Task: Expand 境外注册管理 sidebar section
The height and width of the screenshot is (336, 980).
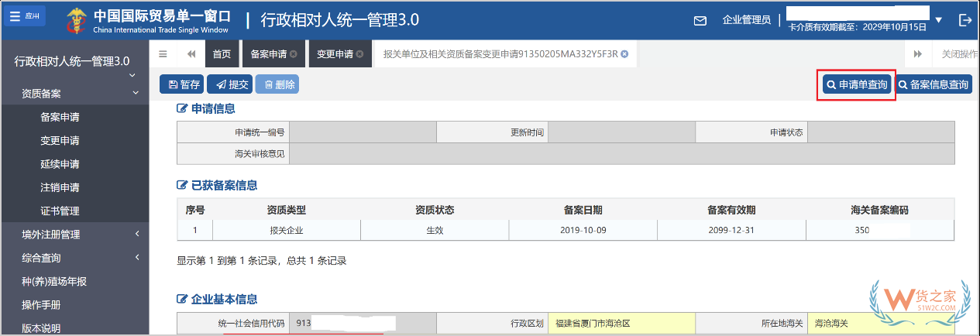Action: pos(74,234)
